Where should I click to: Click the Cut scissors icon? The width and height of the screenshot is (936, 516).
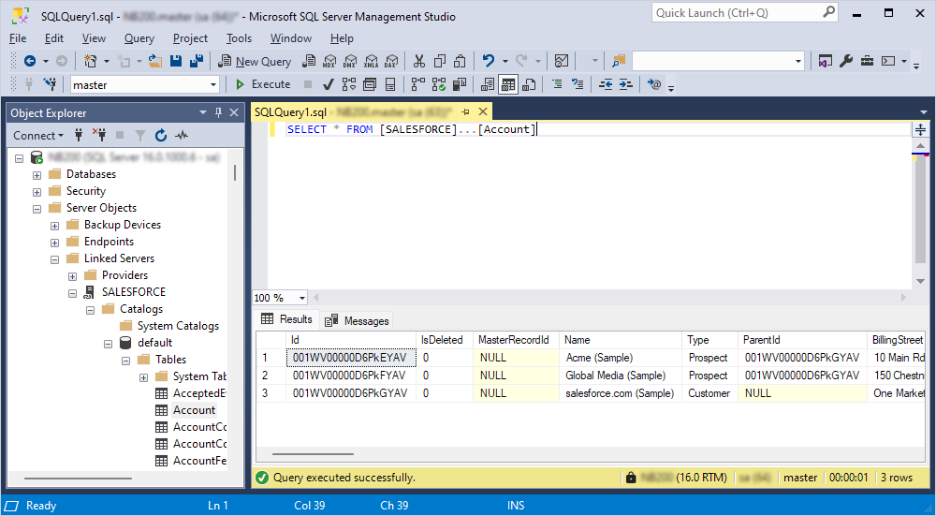(420, 62)
